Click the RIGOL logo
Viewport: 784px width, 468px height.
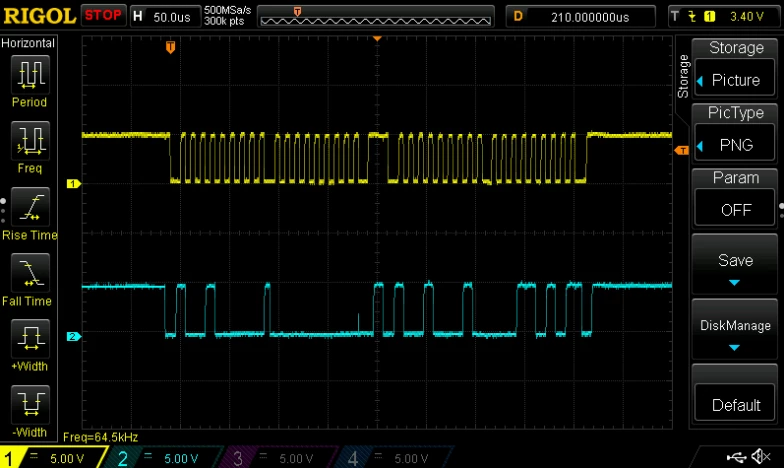(x=40, y=16)
